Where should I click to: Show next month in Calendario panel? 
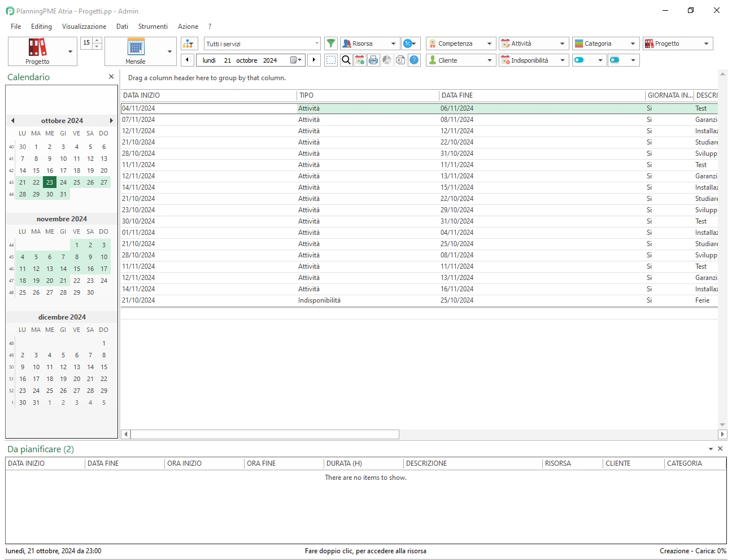click(111, 120)
